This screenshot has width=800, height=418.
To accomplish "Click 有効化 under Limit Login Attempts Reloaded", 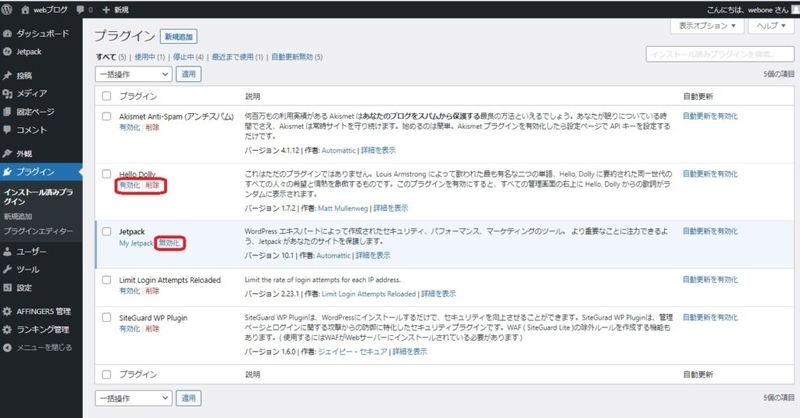I will [x=130, y=291].
